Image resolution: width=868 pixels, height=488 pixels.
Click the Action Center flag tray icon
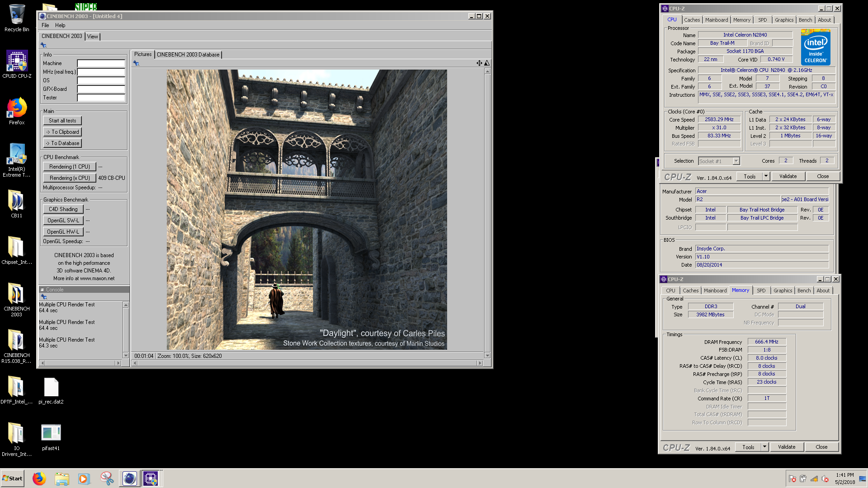pyautogui.click(x=793, y=479)
